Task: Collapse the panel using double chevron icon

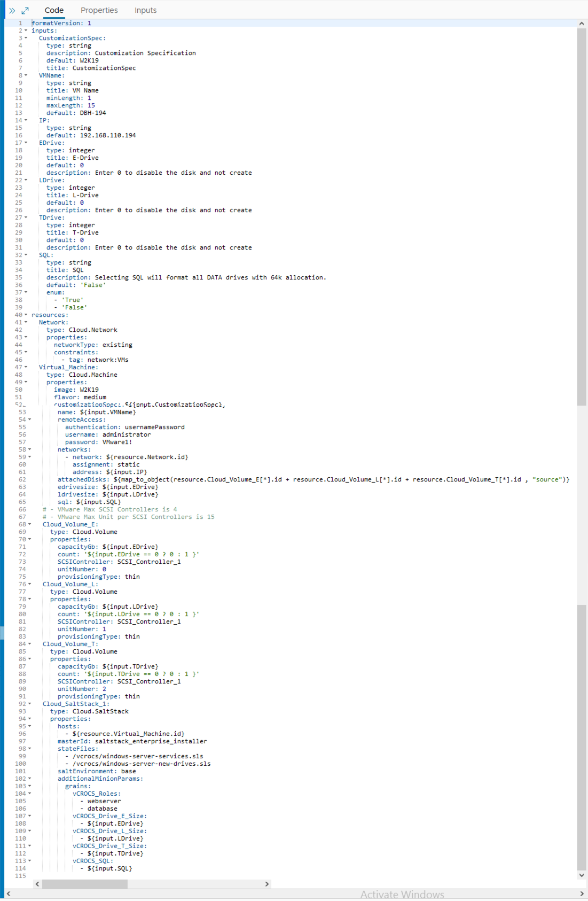Action: point(12,11)
